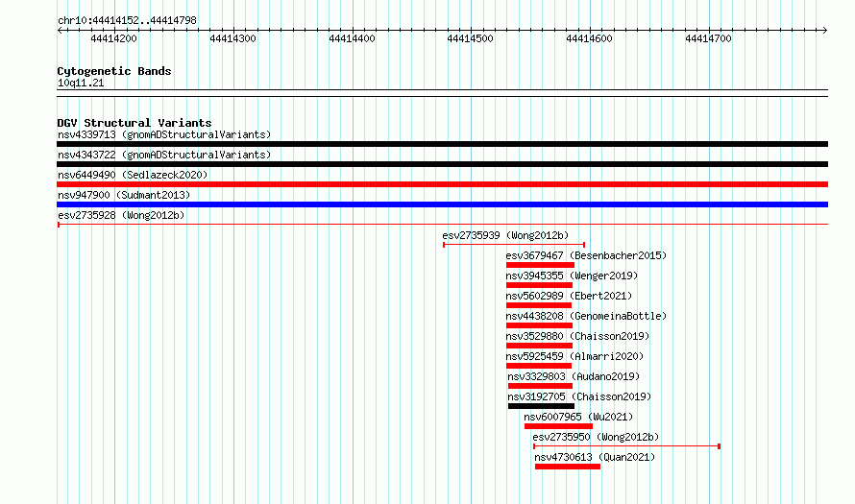Click the right arrow of the ruler
The height and width of the screenshot is (504, 855).
[x=824, y=31]
